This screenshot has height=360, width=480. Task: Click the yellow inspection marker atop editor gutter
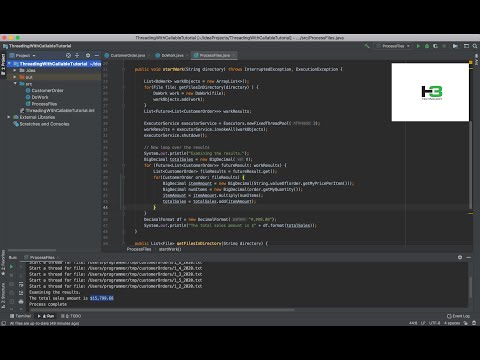pyautogui.click(x=471, y=62)
